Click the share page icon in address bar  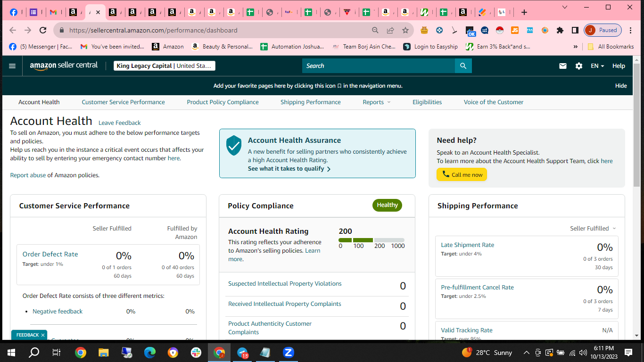pyautogui.click(x=390, y=30)
